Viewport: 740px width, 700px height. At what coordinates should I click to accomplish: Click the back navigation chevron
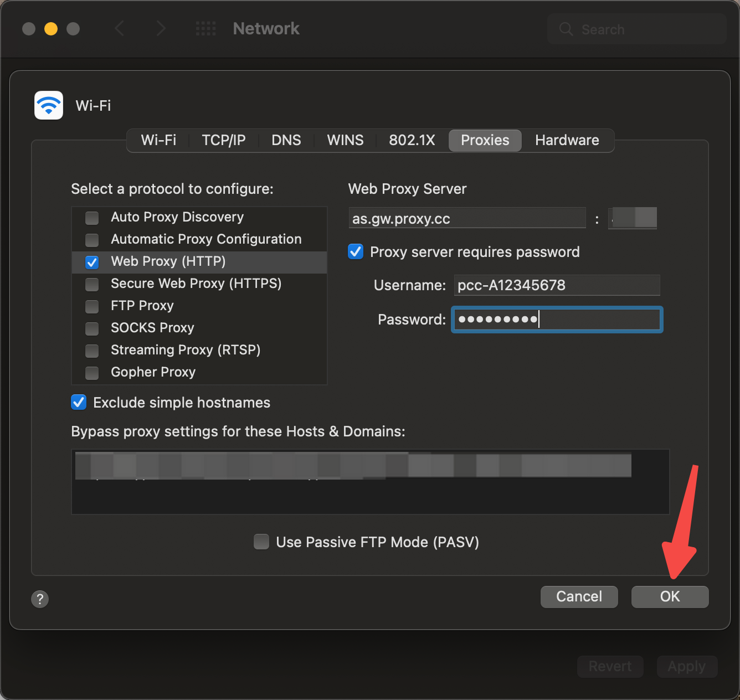click(x=119, y=28)
